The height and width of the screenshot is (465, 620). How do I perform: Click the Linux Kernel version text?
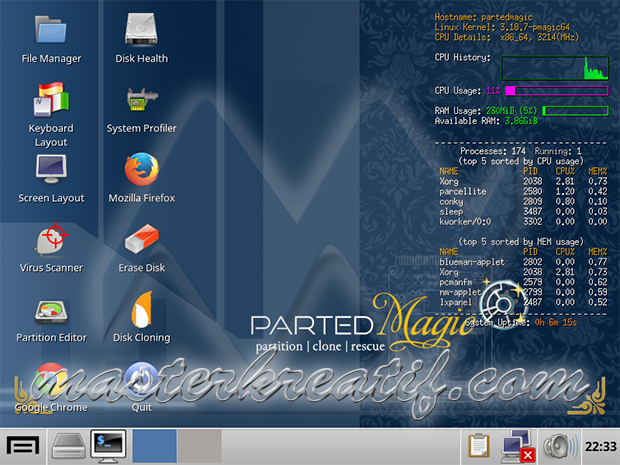[502, 27]
